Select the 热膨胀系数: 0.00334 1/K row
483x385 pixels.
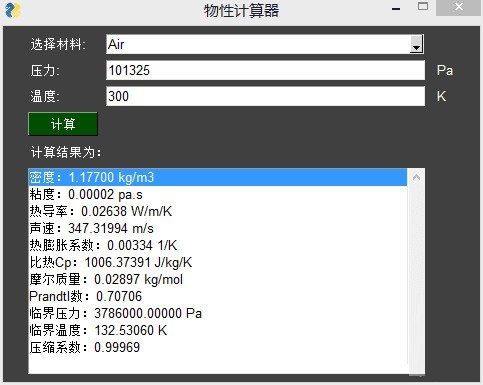coord(218,245)
